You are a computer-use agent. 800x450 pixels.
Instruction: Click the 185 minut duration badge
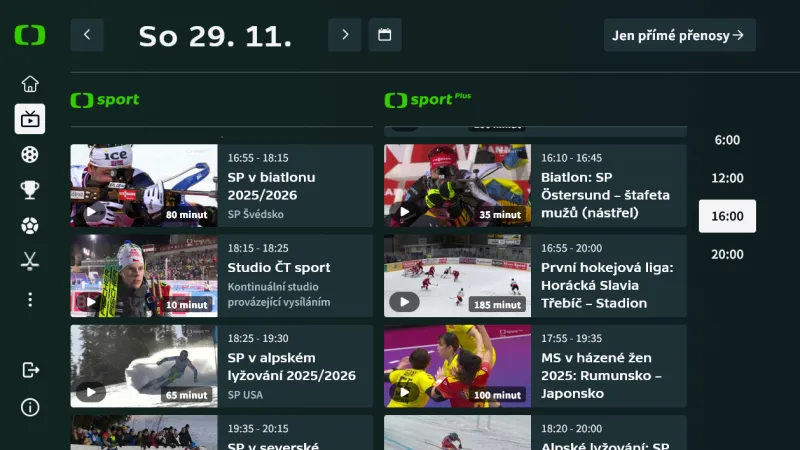click(x=497, y=305)
